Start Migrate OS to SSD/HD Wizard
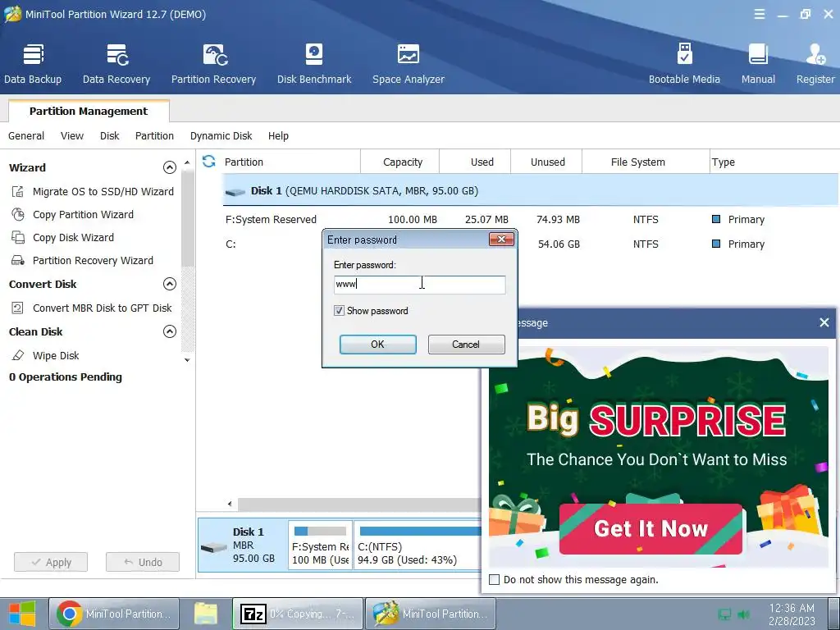The image size is (840, 630). [x=93, y=191]
